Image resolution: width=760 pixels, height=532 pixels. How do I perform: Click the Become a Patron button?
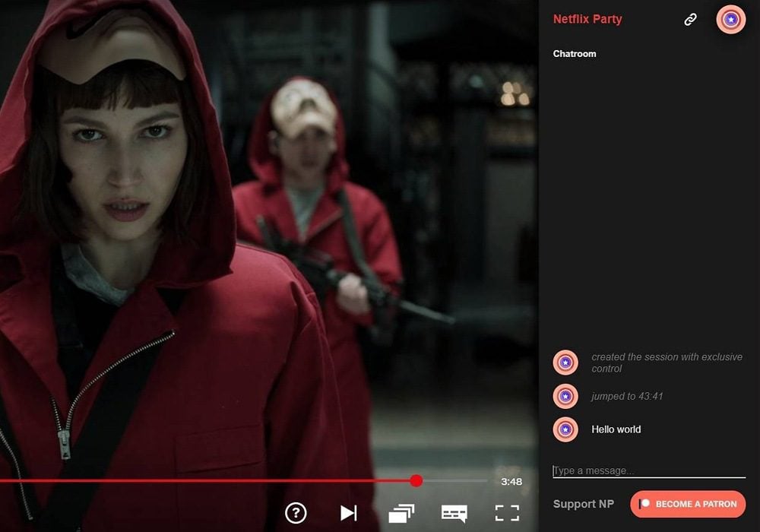tap(688, 504)
